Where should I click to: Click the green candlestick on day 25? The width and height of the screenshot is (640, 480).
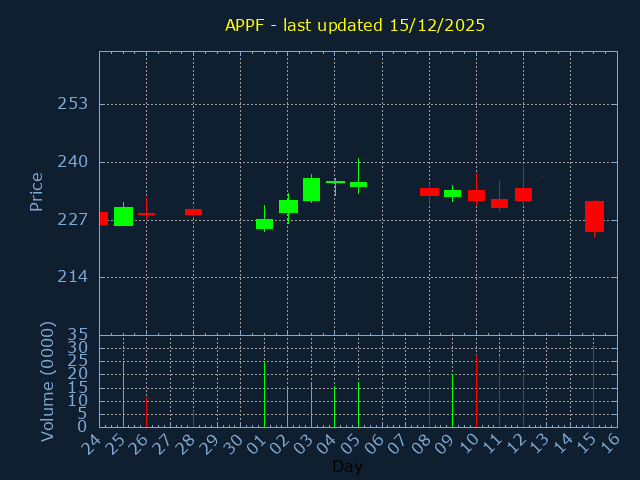pyautogui.click(x=123, y=216)
